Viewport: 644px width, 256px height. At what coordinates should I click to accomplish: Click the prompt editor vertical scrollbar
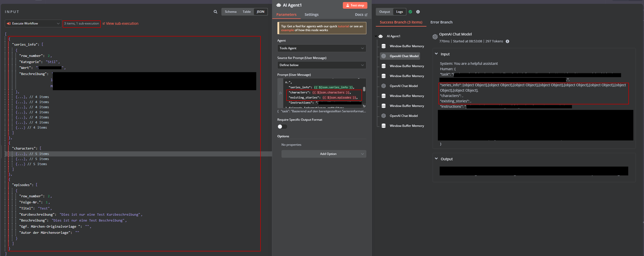click(x=364, y=89)
